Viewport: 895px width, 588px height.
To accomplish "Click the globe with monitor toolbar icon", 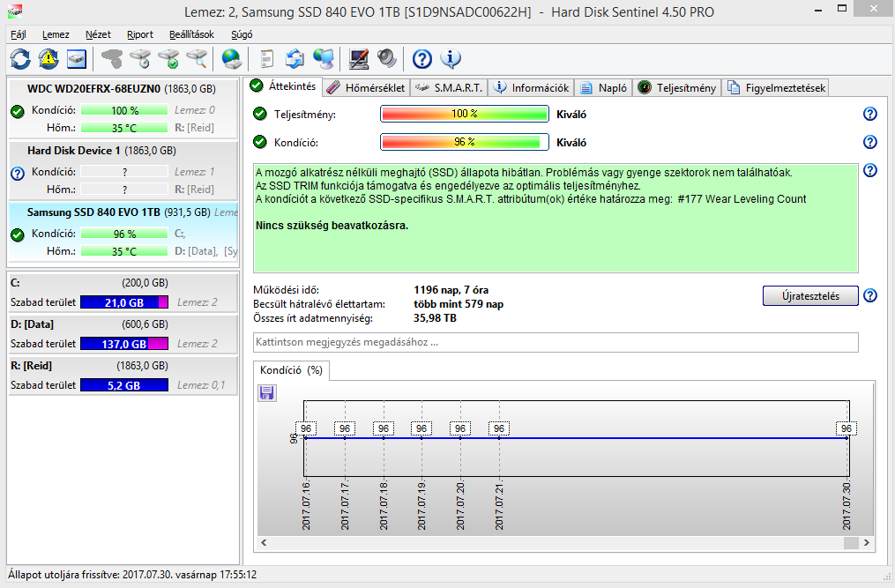I will 324,59.
